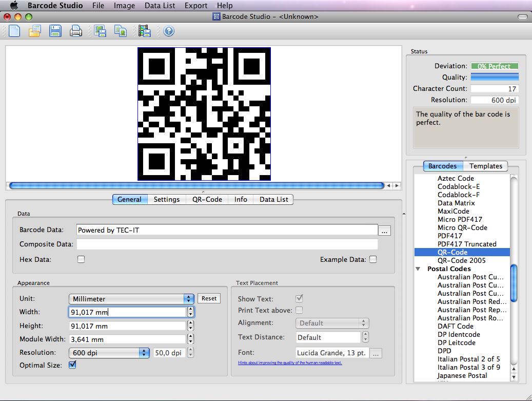Click the Composite Data input field

pyautogui.click(x=227, y=244)
